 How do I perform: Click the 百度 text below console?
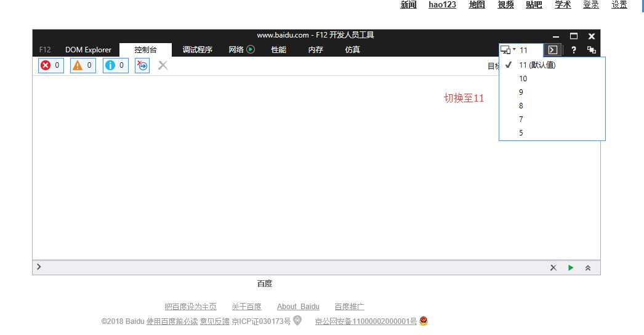tap(265, 284)
